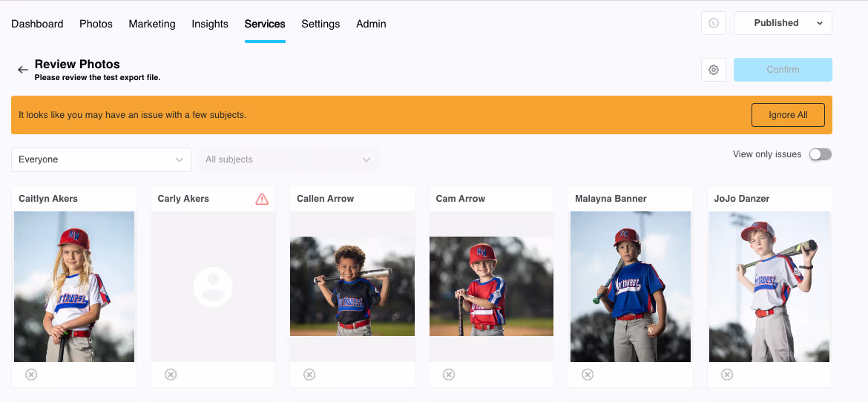The image size is (868, 402).
Task: Click the X circle under Callen Arrow
Action: click(x=309, y=375)
